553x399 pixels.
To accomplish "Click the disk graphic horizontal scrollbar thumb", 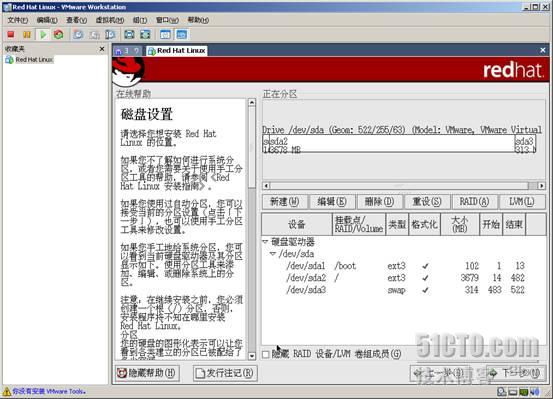I will tap(399, 186).
